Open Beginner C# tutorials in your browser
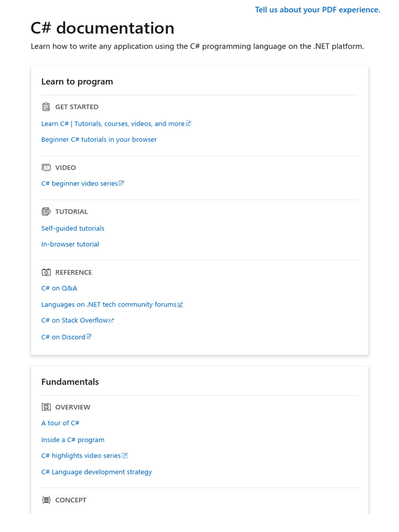 pyautogui.click(x=99, y=140)
